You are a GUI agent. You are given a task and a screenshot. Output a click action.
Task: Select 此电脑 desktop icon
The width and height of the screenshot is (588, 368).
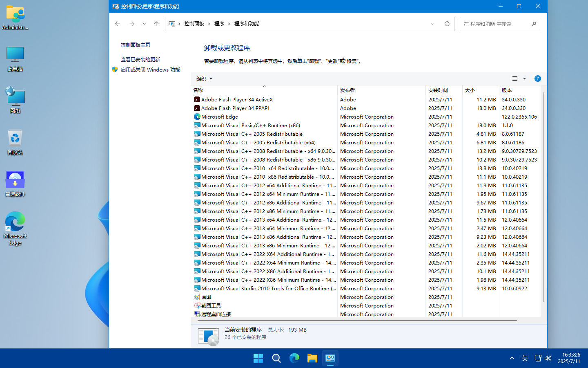[x=15, y=59]
